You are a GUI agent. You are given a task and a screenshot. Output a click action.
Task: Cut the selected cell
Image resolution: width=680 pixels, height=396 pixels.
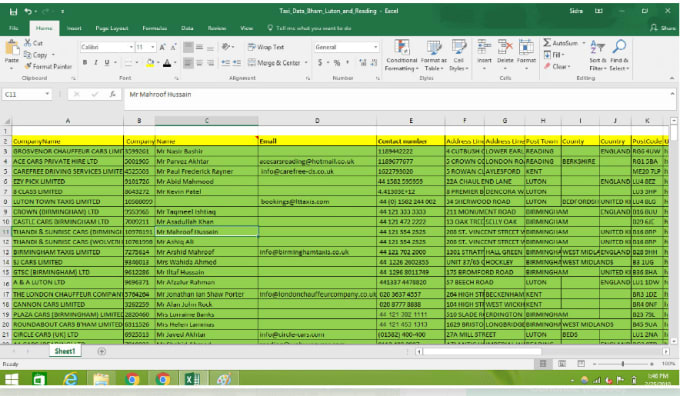33,43
